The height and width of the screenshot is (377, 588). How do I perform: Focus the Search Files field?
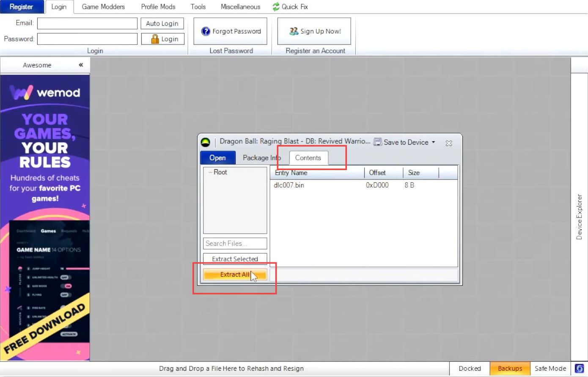click(x=235, y=243)
